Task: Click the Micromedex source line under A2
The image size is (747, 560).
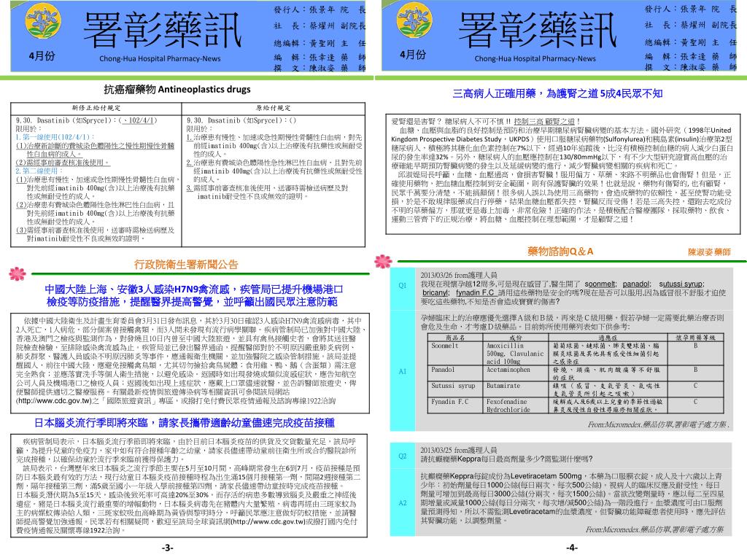Action: 654,529
